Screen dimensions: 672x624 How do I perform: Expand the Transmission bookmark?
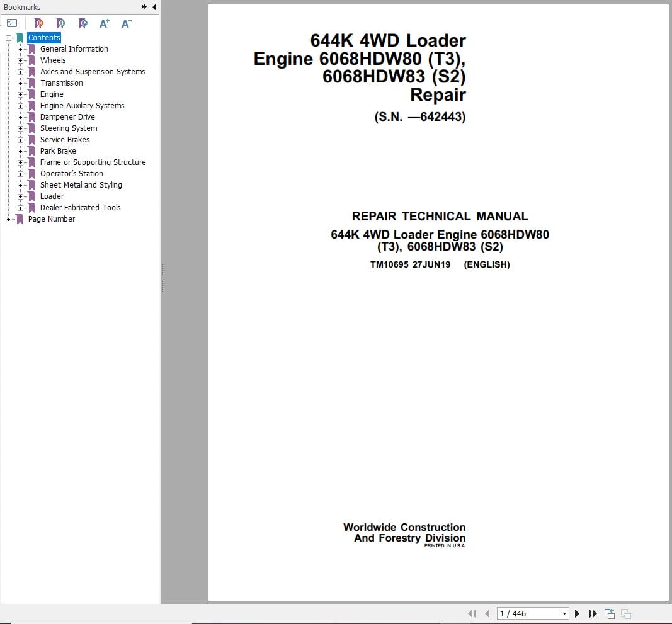(x=20, y=83)
